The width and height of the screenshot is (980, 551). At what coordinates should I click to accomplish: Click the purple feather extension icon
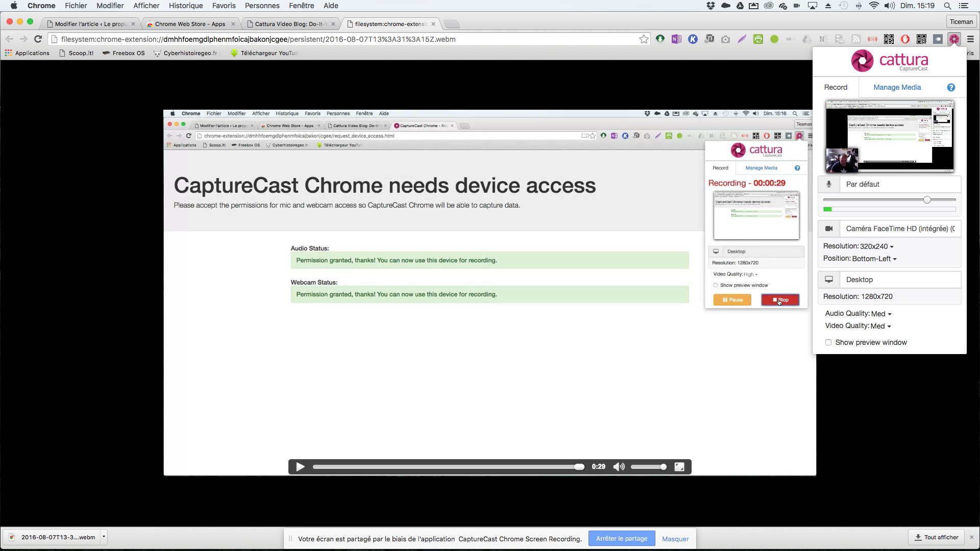pyautogui.click(x=742, y=39)
